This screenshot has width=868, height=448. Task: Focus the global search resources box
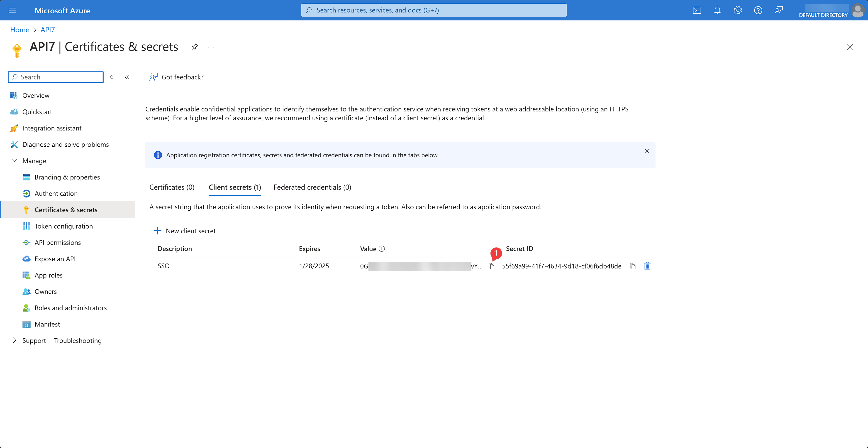[x=434, y=10]
